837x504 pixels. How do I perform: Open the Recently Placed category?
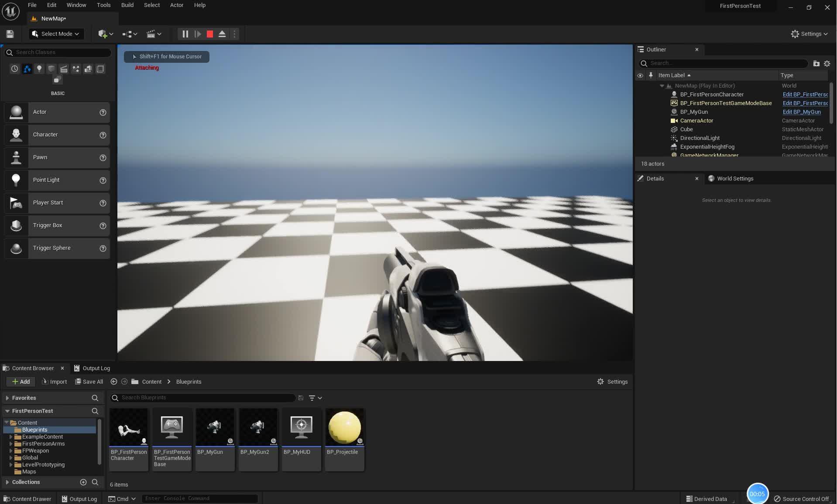click(x=14, y=68)
